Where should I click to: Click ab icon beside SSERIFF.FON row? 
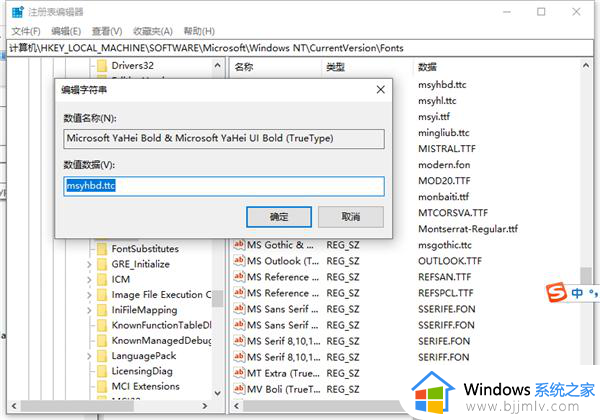(239, 325)
